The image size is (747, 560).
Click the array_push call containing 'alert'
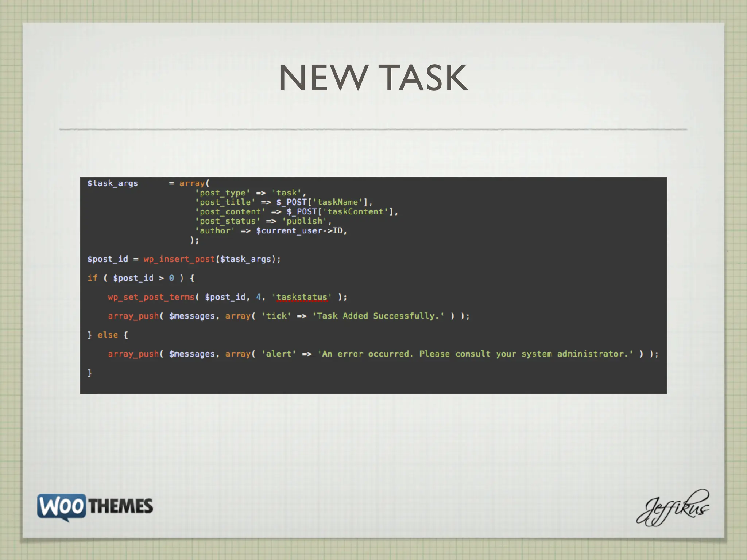click(383, 354)
